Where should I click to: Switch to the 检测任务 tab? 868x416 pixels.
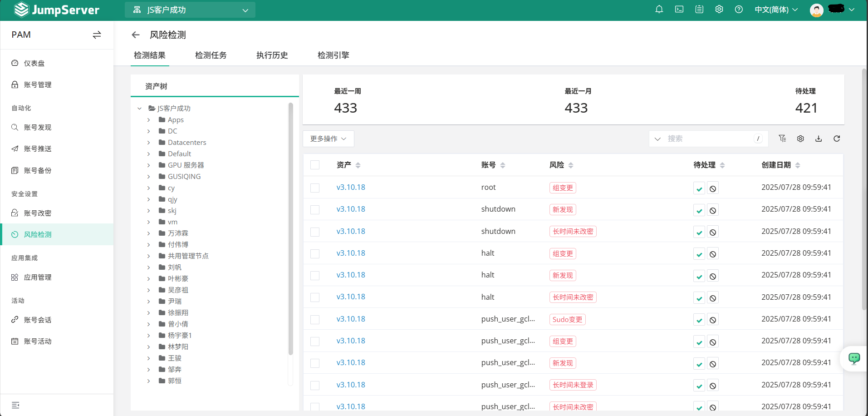point(211,55)
